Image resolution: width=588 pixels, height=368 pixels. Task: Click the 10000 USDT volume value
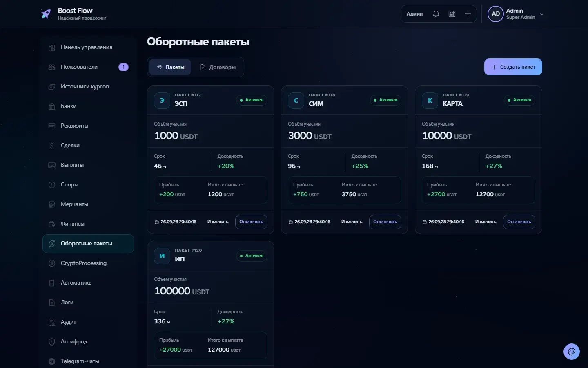[447, 136]
